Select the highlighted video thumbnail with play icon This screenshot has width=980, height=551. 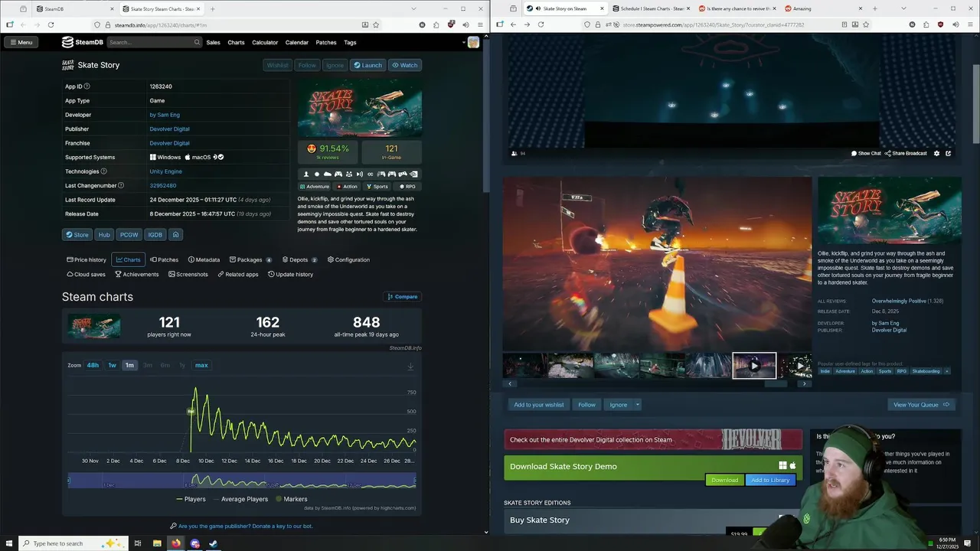click(754, 366)
